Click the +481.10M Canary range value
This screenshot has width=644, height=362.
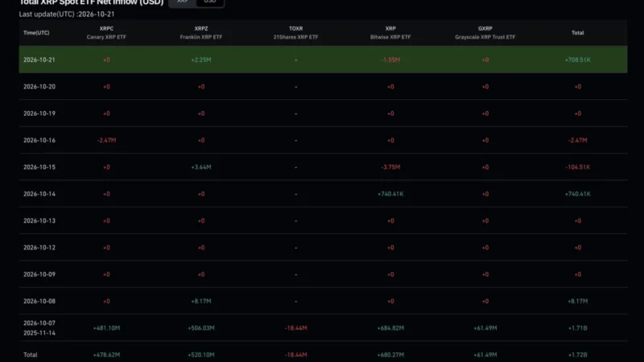[106, 328]
